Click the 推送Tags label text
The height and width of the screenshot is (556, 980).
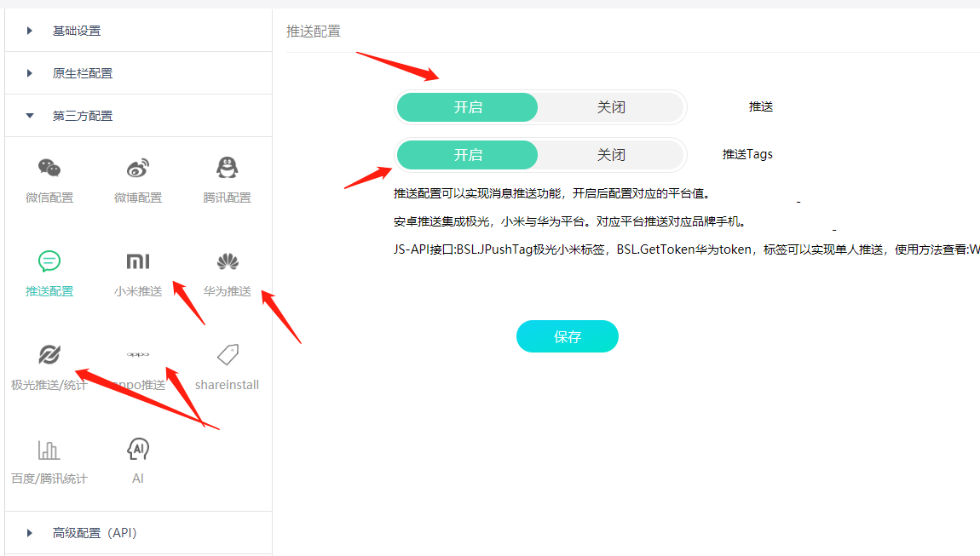tap(747, 154)
